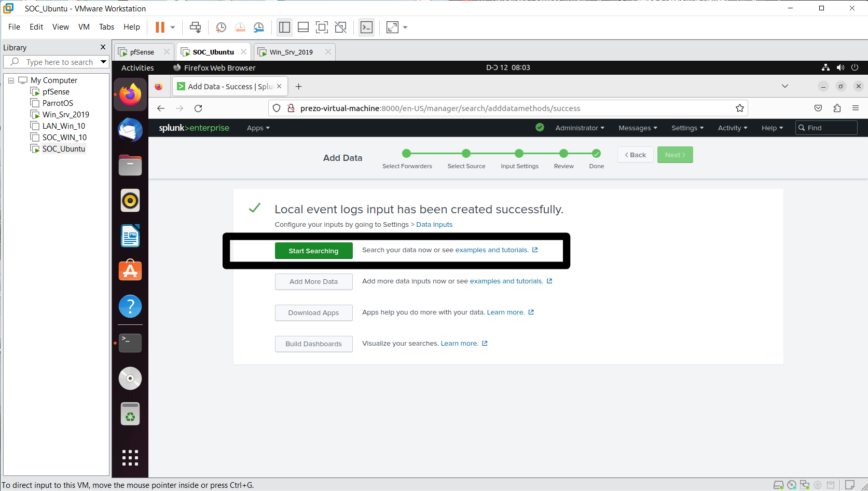Open the Data Inputs link
This screenshot has width=868, height=491.
tap(434, 225)
